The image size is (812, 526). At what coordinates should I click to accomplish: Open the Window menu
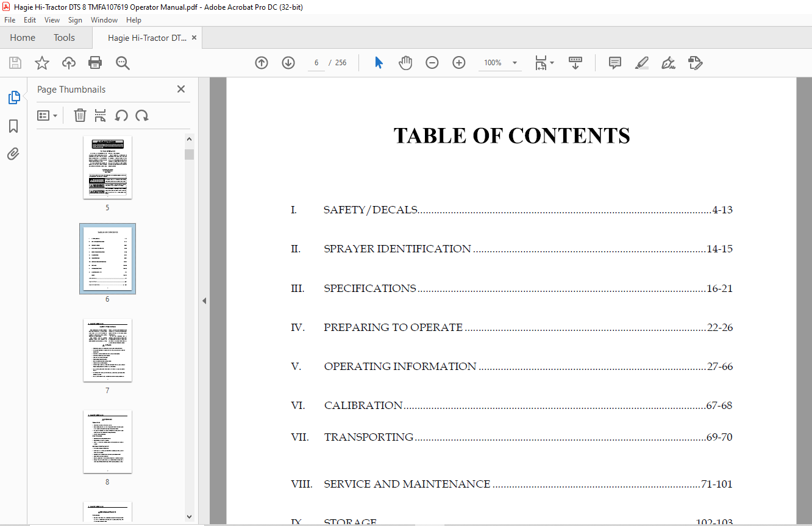tap(104, 20)
